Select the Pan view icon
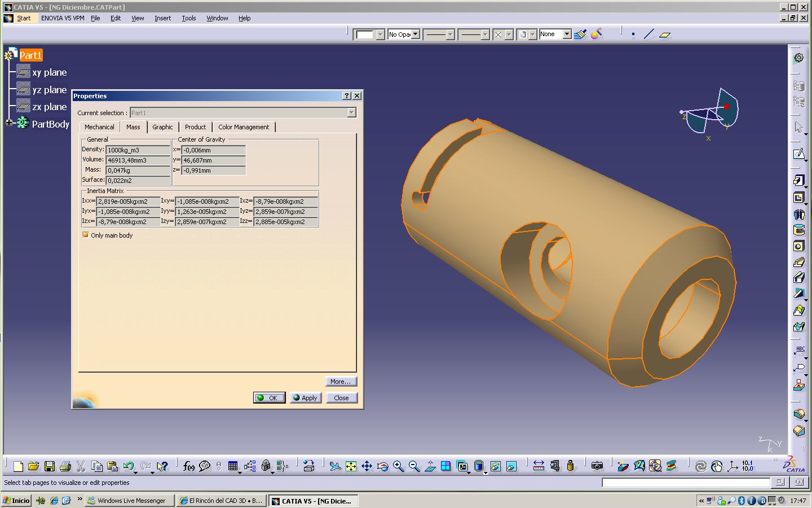Image resolution: width=812 pixels, height=508 pixels. pos(367,466)
